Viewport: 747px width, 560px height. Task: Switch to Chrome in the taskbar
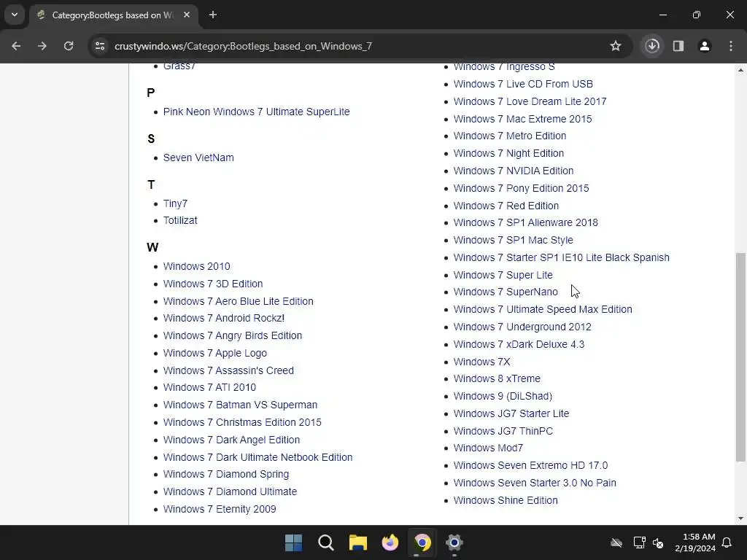(x=422, y=542)
